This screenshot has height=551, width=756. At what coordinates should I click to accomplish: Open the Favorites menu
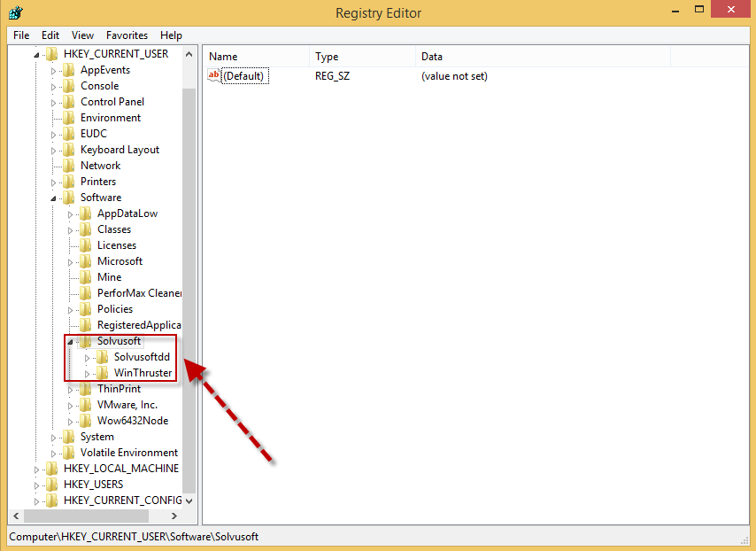[x=127, y=35]
